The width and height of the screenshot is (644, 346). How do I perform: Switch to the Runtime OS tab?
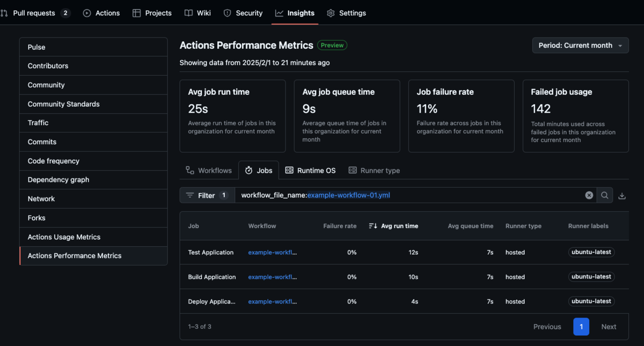pos(310,171)
